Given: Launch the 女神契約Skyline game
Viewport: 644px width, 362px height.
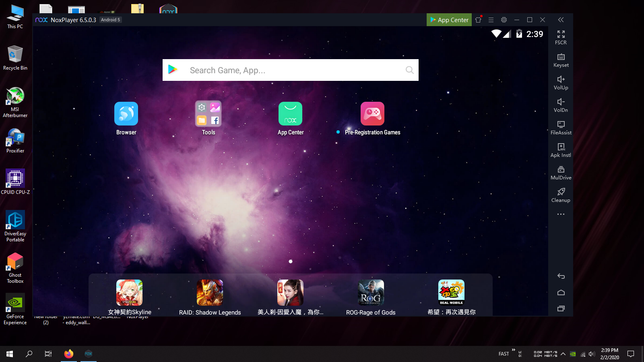Looking at the screenshot, I should 130,298.
